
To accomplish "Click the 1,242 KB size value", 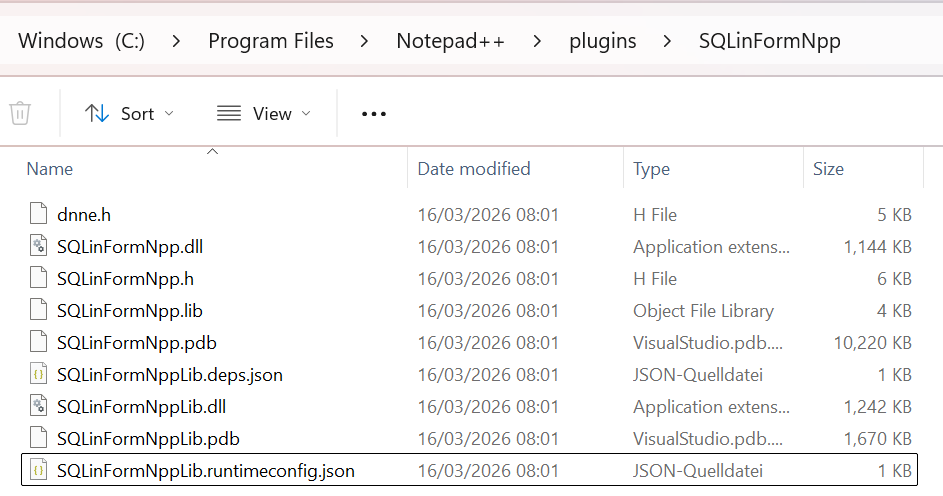I will (x=877, y=407).
